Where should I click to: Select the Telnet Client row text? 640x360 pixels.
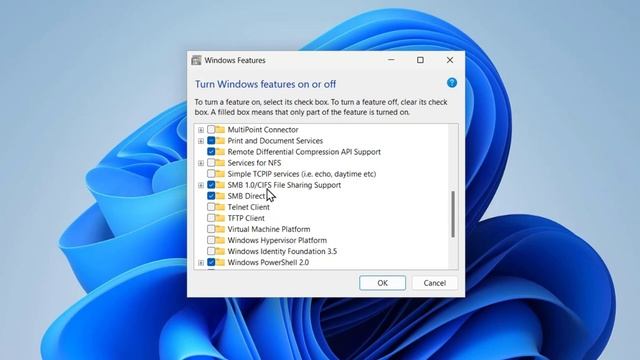click(x=248, y=207)
